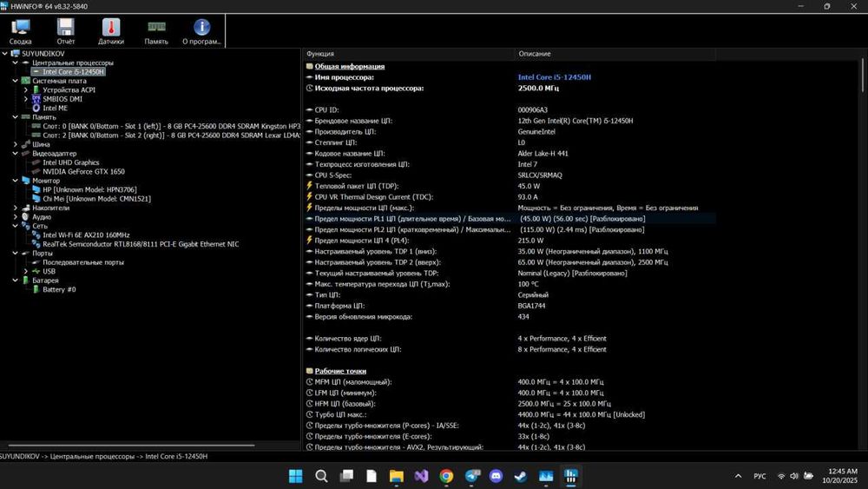Launch Steam from the taskbar
868x489 pixels.
[x=521, y=476]
